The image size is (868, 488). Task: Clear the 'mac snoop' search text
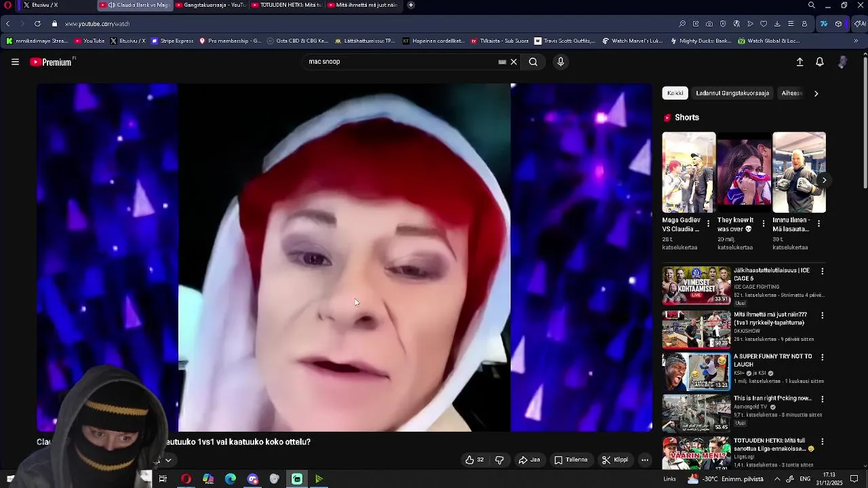[513, 62]
